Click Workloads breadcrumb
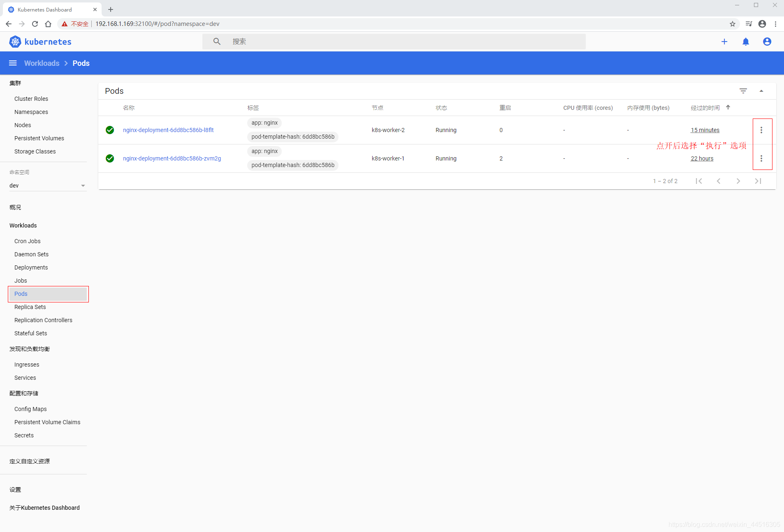 (42, 63)
